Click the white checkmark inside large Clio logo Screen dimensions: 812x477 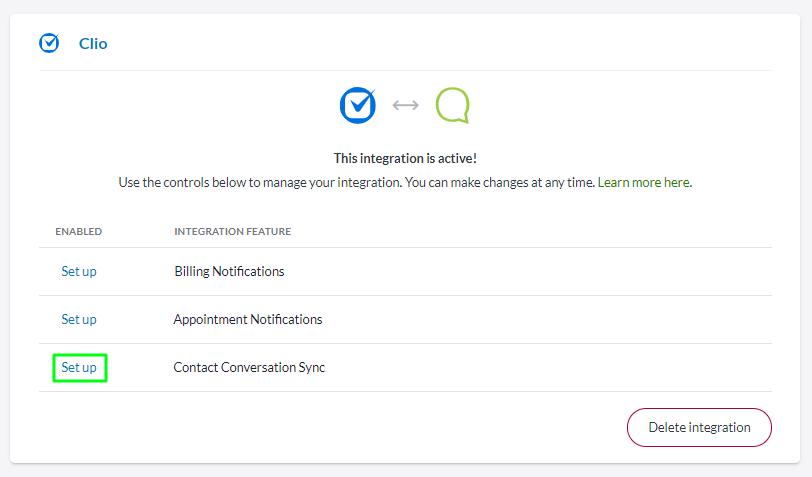359,102
